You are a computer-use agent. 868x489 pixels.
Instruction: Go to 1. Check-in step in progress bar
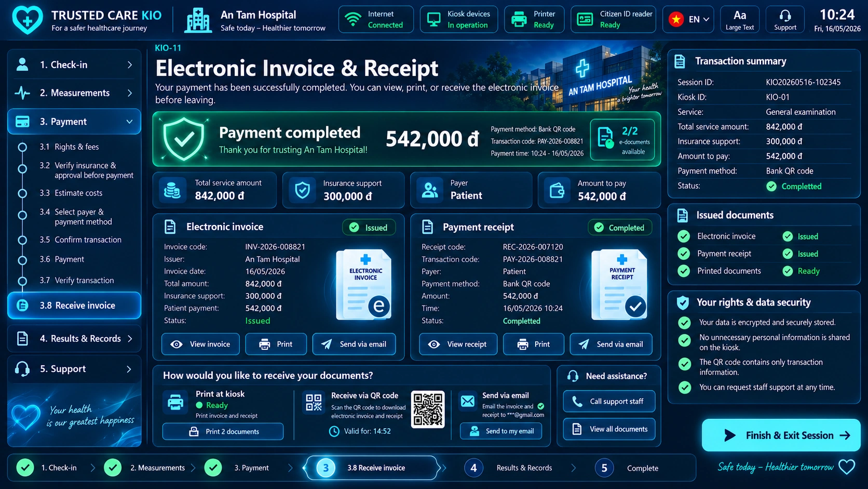point(47,468)
